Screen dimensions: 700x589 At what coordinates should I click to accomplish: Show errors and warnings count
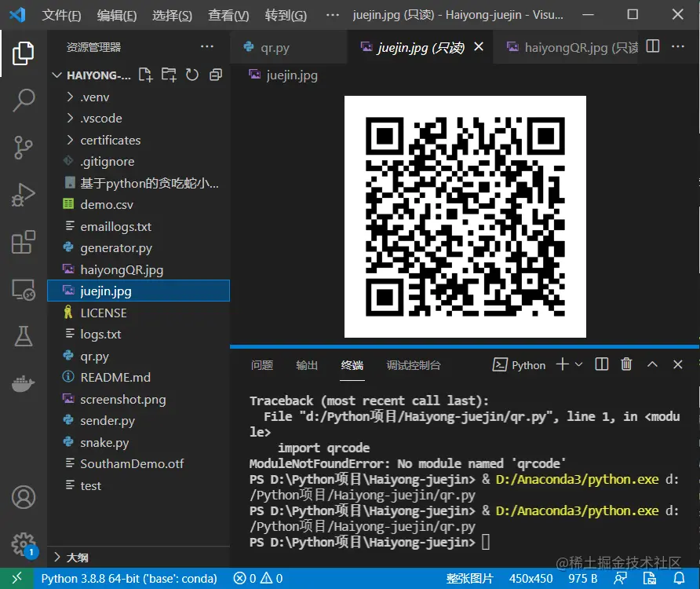[258, 578]
